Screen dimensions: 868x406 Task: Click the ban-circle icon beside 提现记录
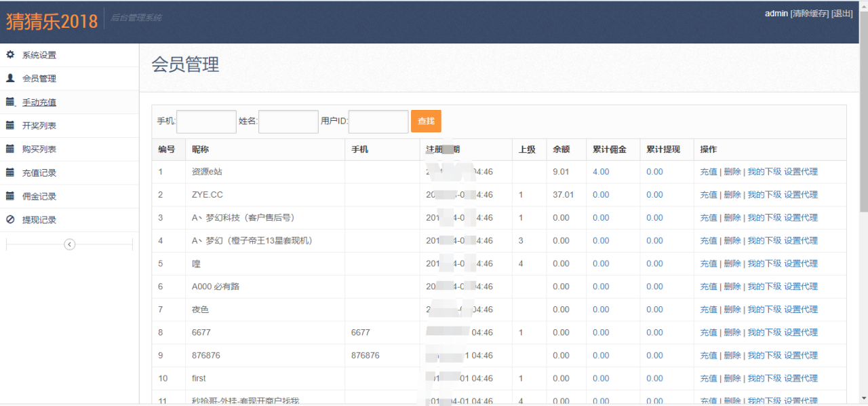tap(10, 219)
